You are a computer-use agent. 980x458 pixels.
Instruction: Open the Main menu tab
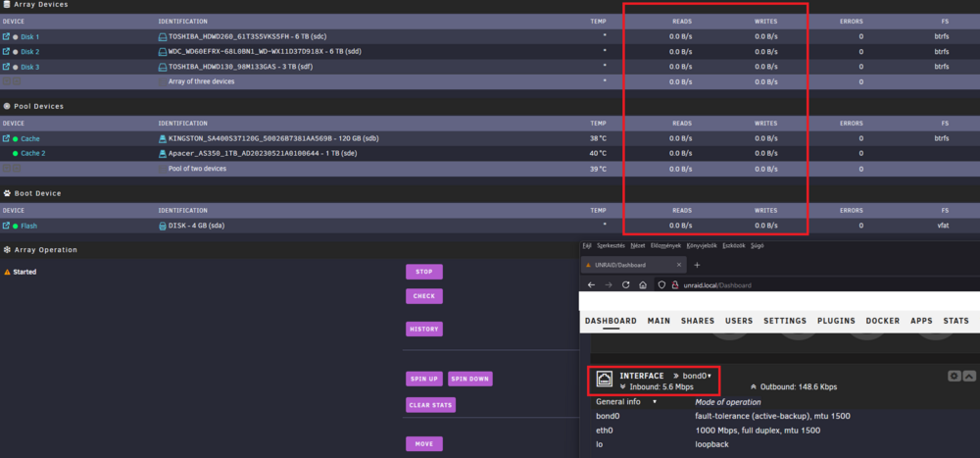pyautogui.click(x=659, y=321)
